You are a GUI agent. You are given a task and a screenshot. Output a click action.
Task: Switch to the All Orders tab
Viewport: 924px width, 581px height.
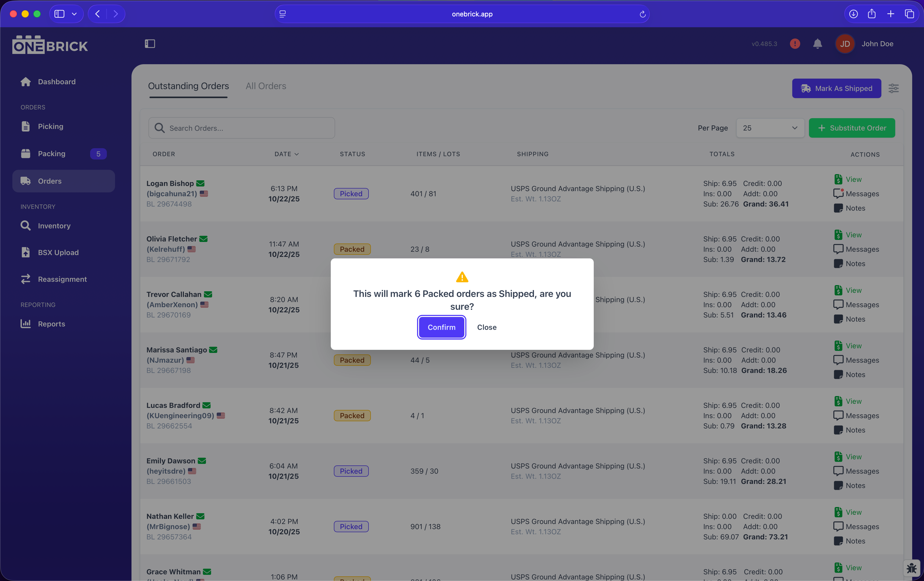click(x=266, y=86)
